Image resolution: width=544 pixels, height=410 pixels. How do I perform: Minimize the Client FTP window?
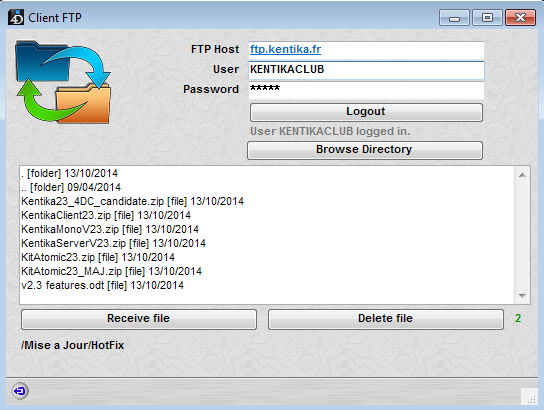[x=454, y=18]
